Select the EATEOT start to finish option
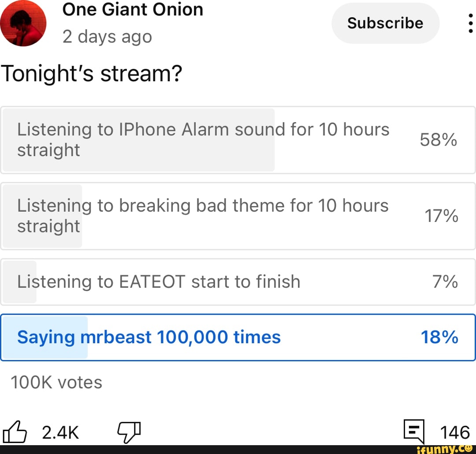The image size is (476, 454). (x=238, y=281)
